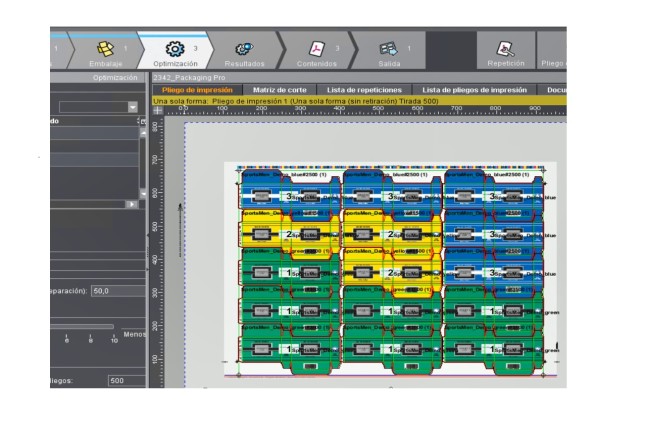The width and height of the screenshot is (645, 430).
Task: Open the Resultados workflow step
Action: (x=244, y=52)
